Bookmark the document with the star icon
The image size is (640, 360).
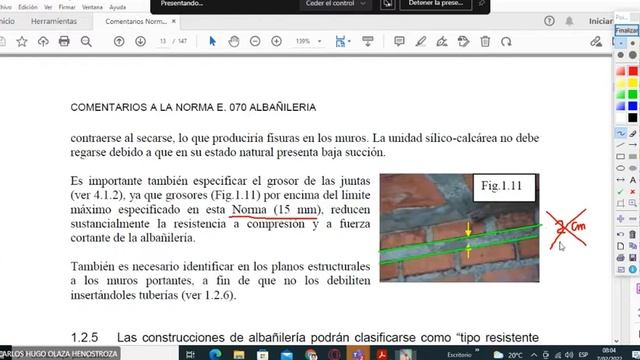click(x=22, y=42)
